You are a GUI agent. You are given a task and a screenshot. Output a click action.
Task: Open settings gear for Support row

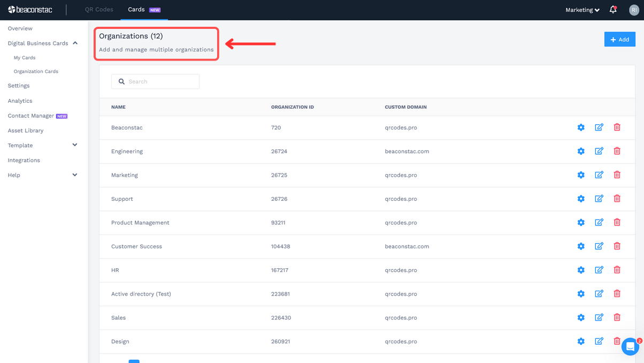(x=581, y=199)
